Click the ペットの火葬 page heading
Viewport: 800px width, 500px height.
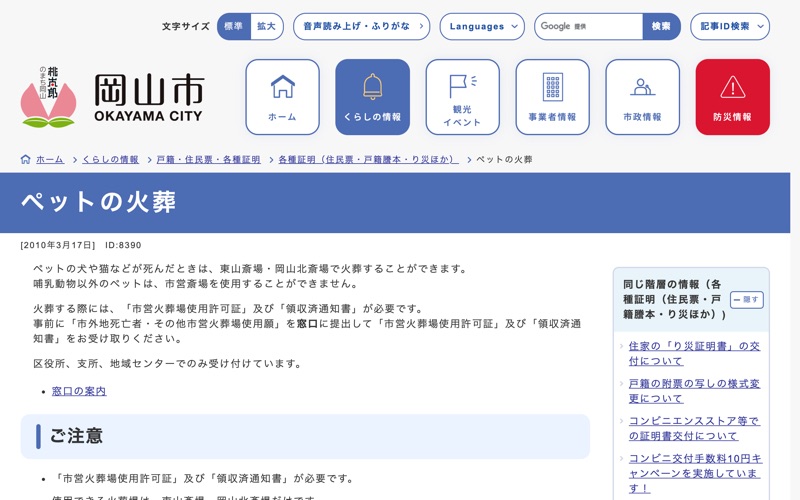[98, 202]
